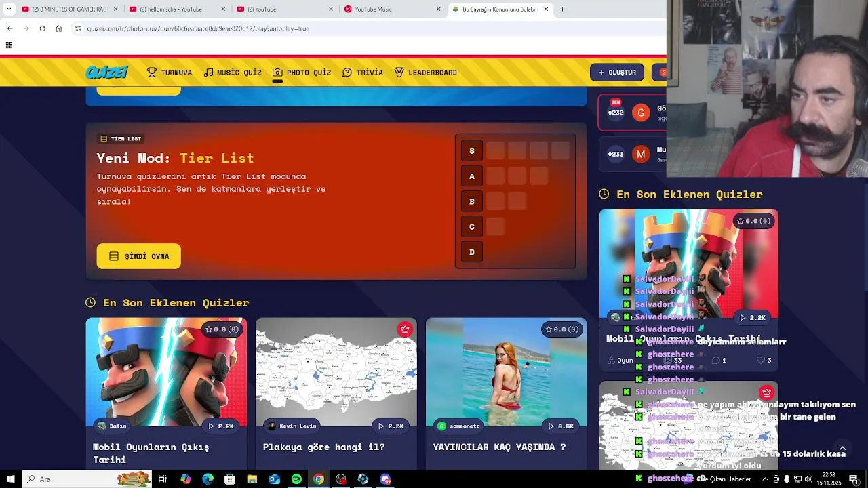The image size is (868, 488).
Task: Click the browser back arrow
Action: (x=9, y=28)
